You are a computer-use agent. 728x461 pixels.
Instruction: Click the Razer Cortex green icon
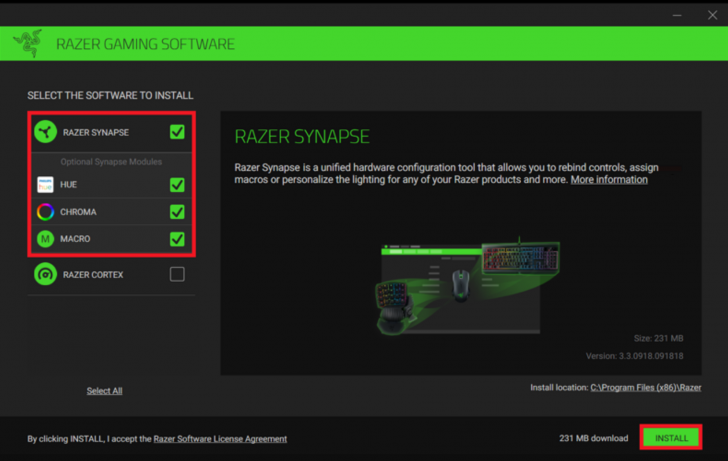click(x=46, y=274)
